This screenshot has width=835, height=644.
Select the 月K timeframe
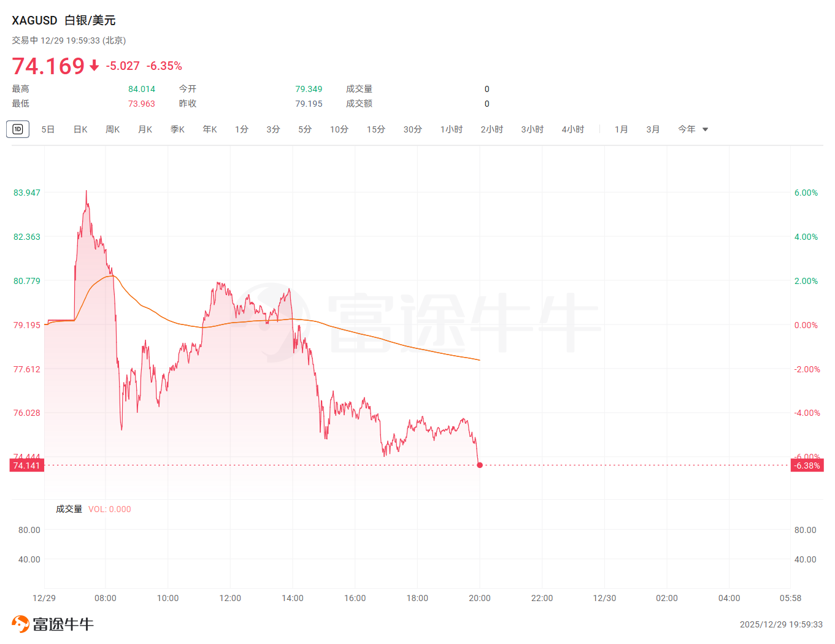pyautogui.click(x=145, y=129)
